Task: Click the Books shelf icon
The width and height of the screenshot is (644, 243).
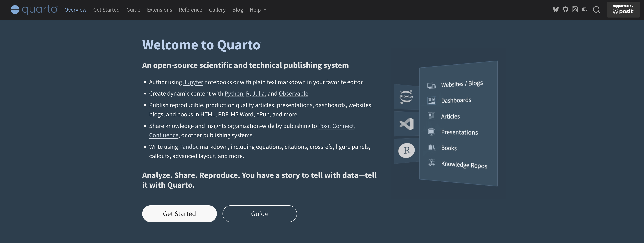Action: point(431,147)
